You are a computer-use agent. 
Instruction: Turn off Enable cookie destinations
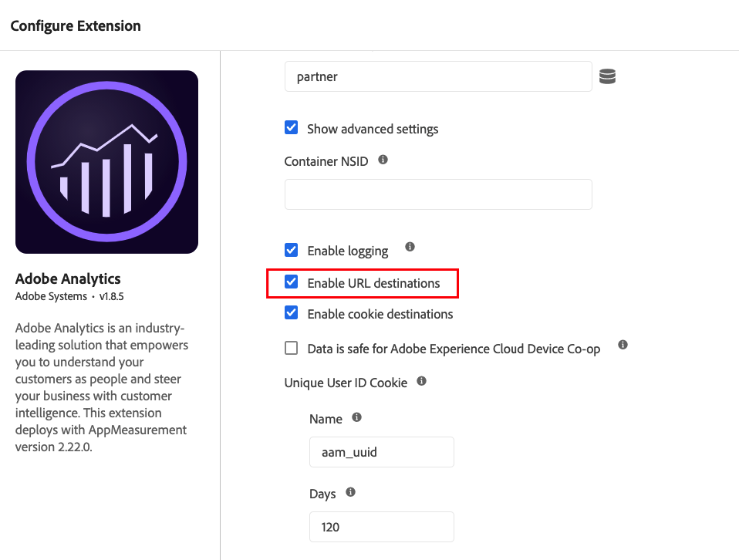coord(292,313)
